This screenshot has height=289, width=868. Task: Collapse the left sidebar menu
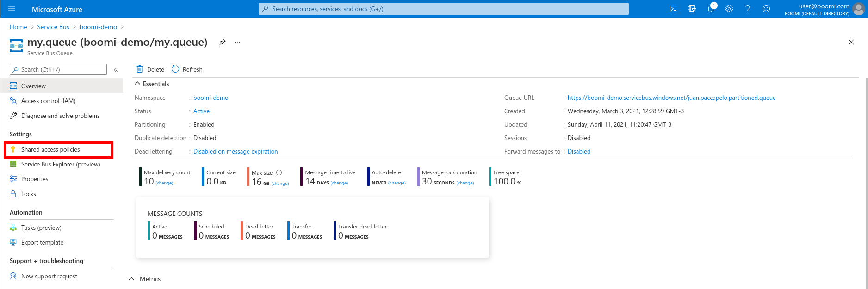(116, 70)
